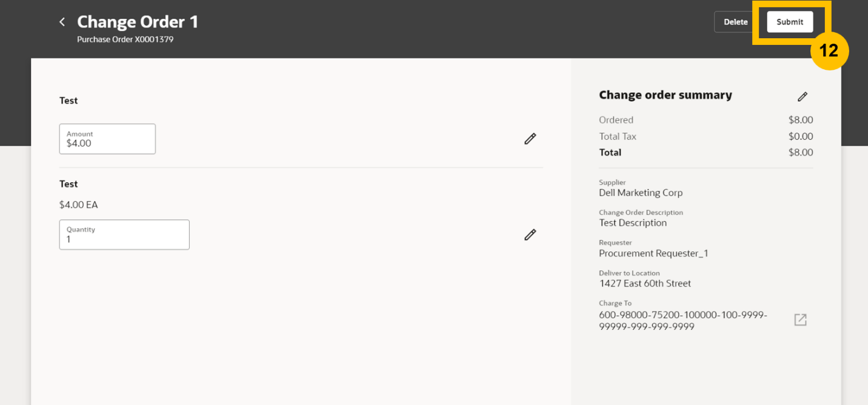Select the bold Total $8.00 row
This screenshot has height=405, width=868.
coord(706,152)
